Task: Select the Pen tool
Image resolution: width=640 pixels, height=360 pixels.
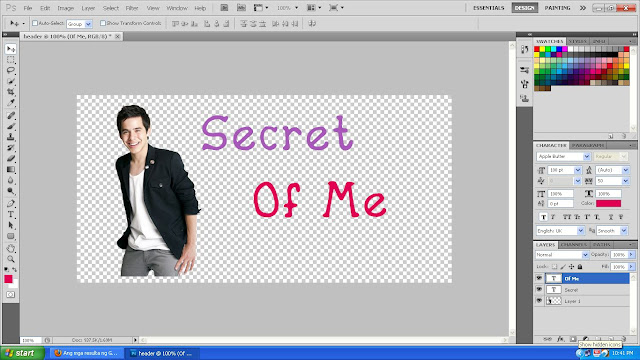Action: pos(11,204)
